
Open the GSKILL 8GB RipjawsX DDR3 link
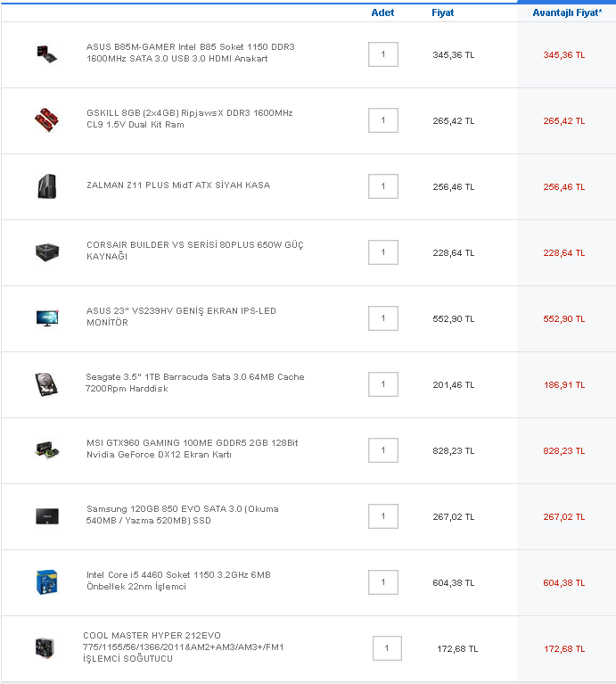coord(189,119)
